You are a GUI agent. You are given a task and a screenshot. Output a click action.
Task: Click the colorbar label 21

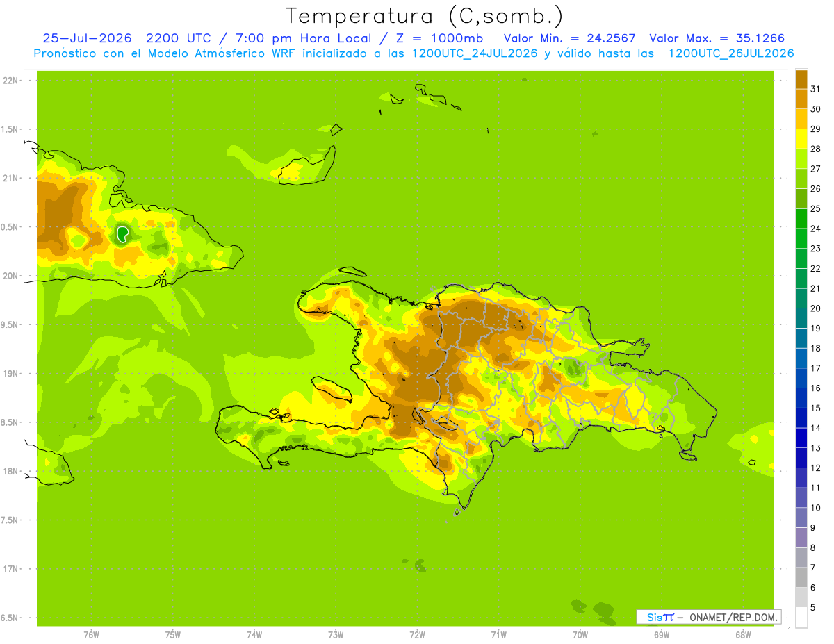(x=816, y=288)
